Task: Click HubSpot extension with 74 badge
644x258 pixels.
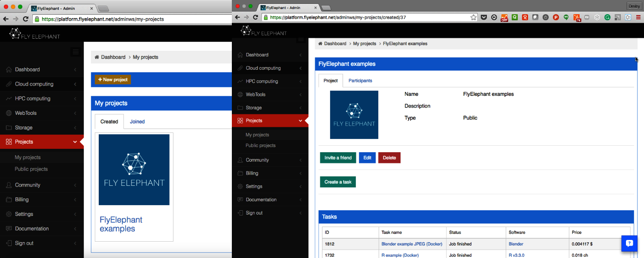Action: pyautogui.click(x=577, y=18)
